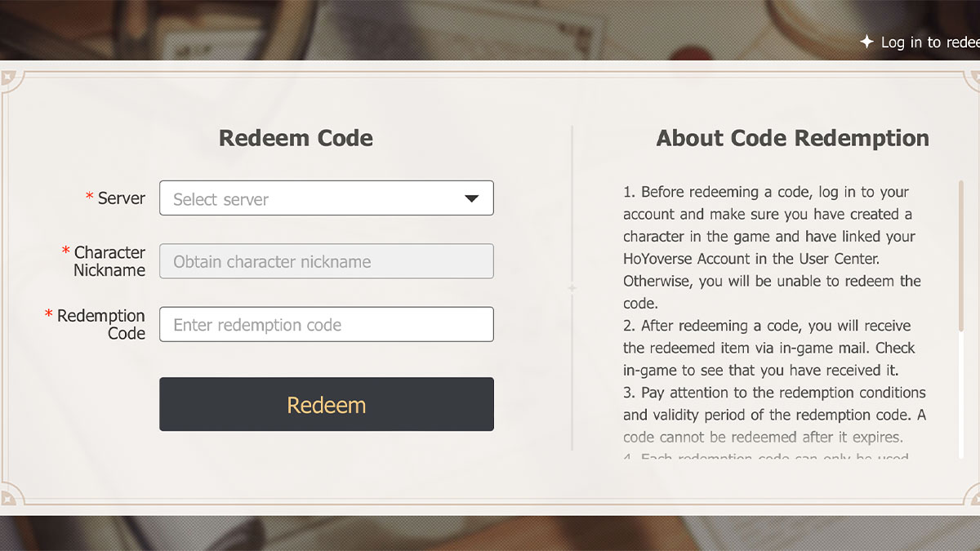Image resolution: width=980 pixels, height=551 pixels.
Task: Click the red asterisk beside Redemption Code
Action: (x=49, y=314)
